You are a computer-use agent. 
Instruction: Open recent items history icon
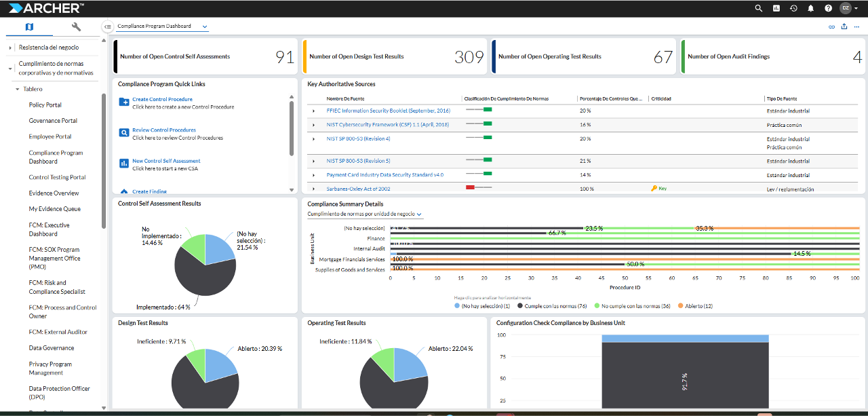[795, 8]
